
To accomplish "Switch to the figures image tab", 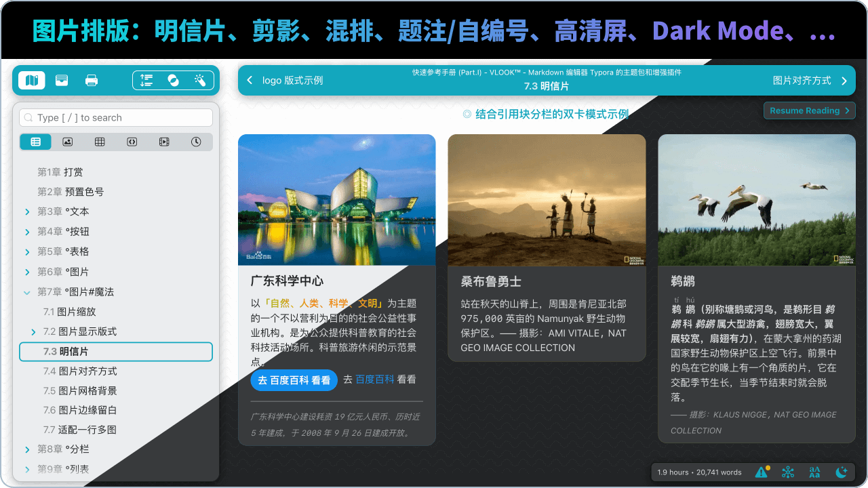I will tap(68, 142).
